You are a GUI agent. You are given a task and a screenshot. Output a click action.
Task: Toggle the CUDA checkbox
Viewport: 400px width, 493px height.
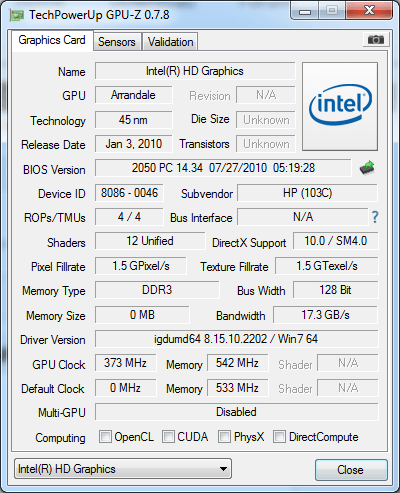(x=168, y=436)
